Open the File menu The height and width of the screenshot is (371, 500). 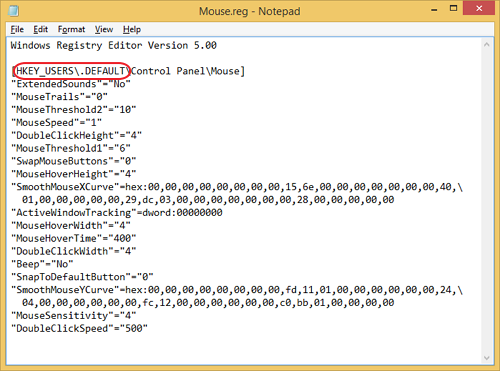pos(17,29)
